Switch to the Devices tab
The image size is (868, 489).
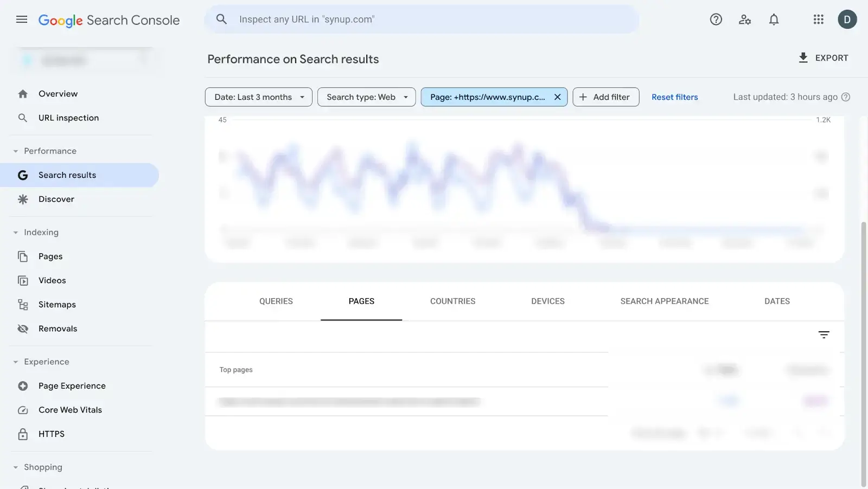[548, 301]
